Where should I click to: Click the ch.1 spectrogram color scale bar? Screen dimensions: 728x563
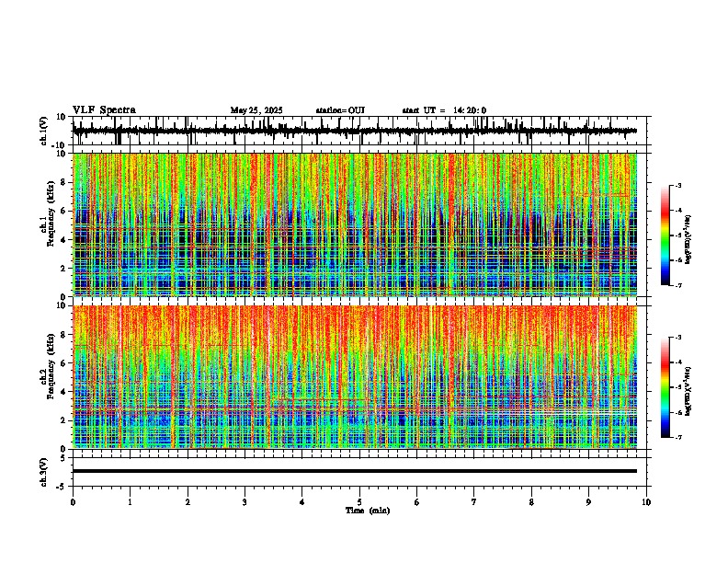[x=665, y=236]
